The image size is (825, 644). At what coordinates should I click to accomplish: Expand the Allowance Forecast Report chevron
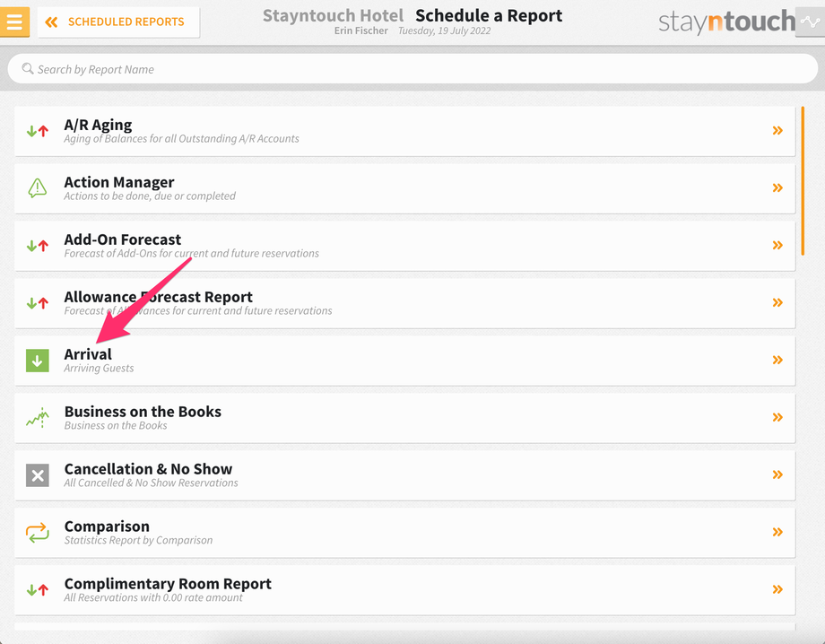[x=777, y=302]
